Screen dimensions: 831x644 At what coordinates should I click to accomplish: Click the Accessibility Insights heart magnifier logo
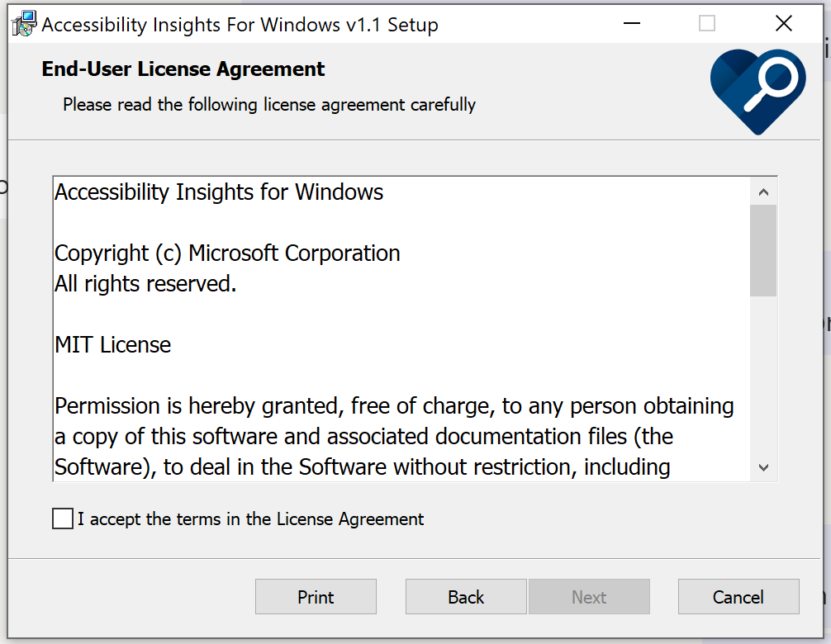pos(757,89)
